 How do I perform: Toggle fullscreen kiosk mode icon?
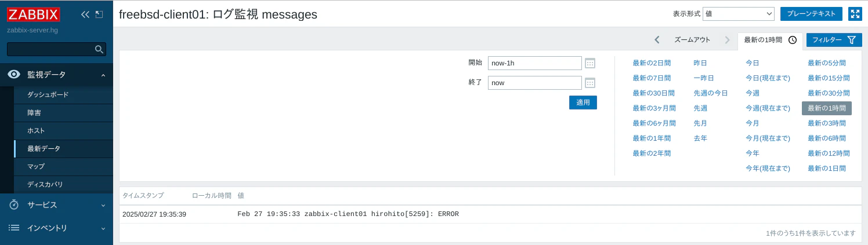click(x=855, y=14)
